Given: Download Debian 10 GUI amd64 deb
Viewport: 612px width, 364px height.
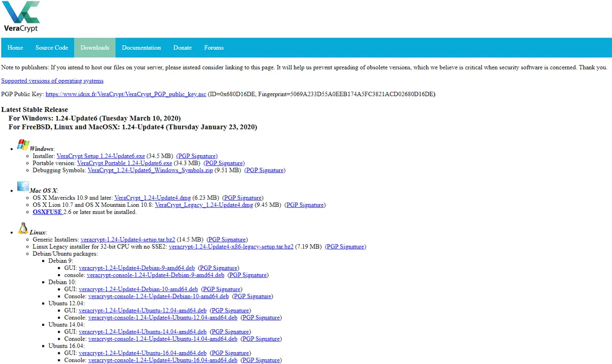Looking at the screenshot, I should pos(138,289).
